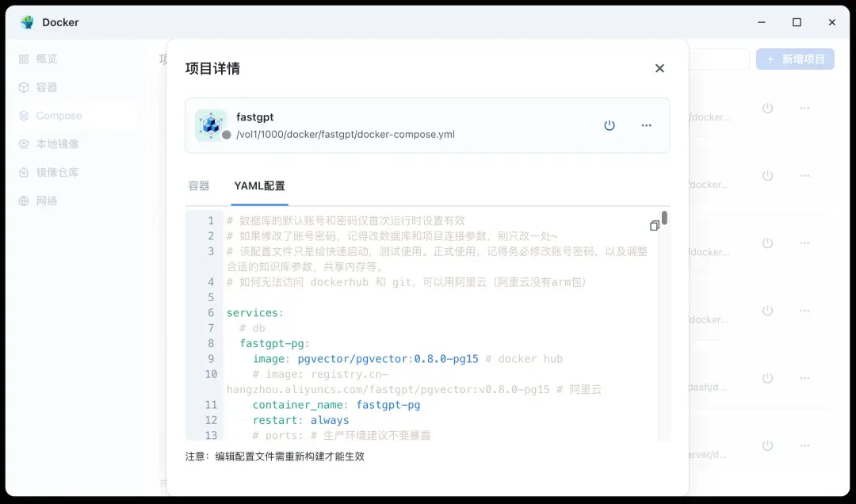Screen dimensions: 856x504
Task: Click the note 编辑配置文件需重新构建才能生效
Action: coord(290,456)
